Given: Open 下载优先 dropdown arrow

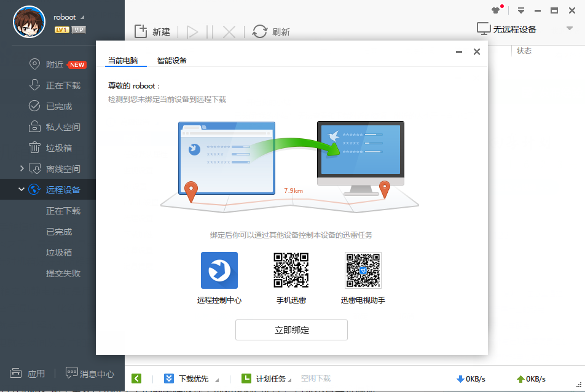Looking at the screenshot, I should tap(217, 380).
